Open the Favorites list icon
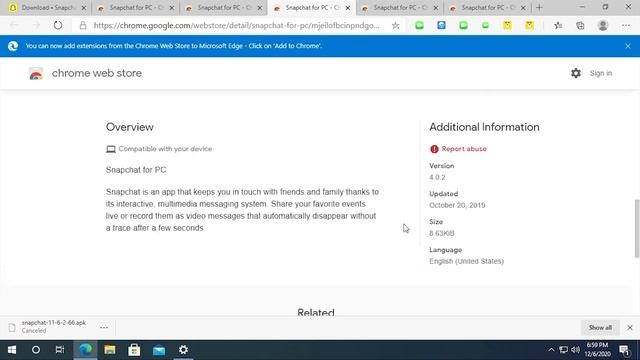Viewport: 640px width, 360px height. tap(558, 25)
